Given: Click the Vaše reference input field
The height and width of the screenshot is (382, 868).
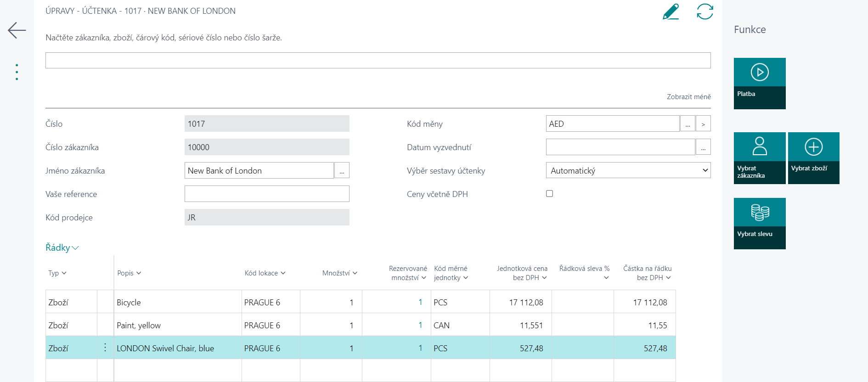Looking at the screenshot, I should 267,194.
